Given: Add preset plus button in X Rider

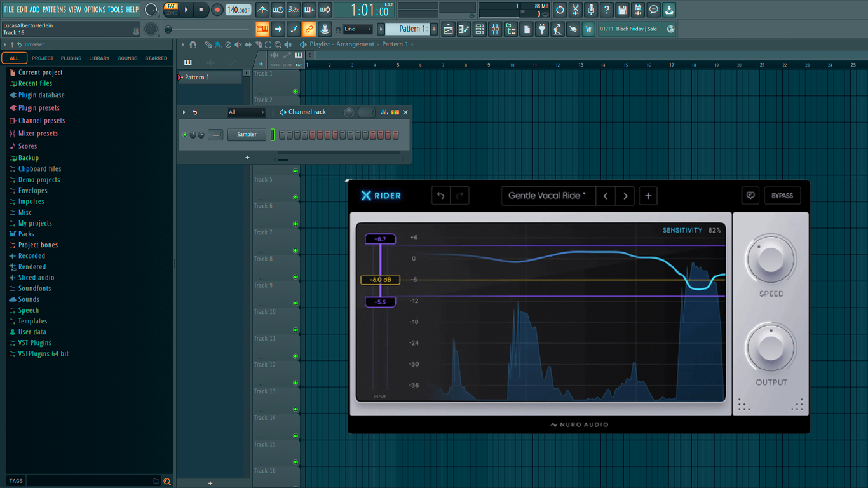Looking at the screenshot, I should click(648, 196).
